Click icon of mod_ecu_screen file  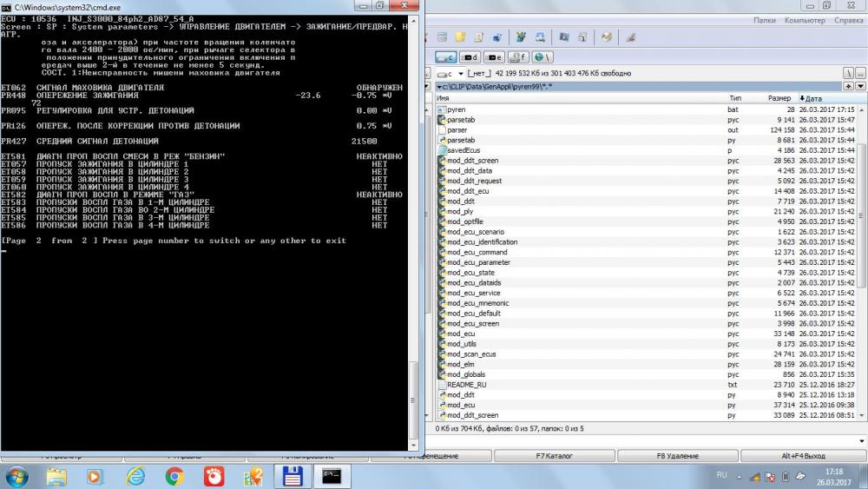442,323
